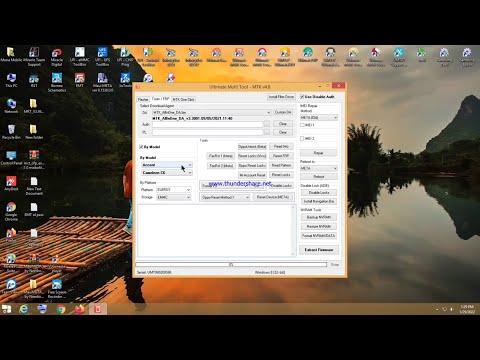Viewport: 480px width, 360px height.
Task: Open the Reboot to dropdown
Action: pyautogui.click(x=319, y=168)
